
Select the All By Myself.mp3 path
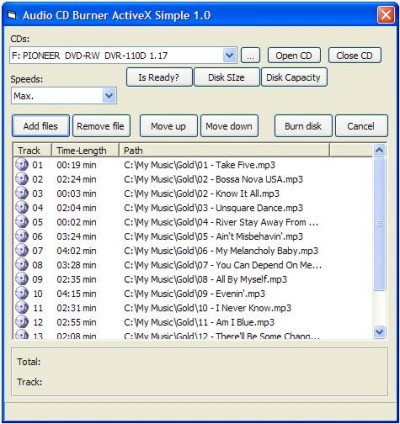click(x=205, y=279)
